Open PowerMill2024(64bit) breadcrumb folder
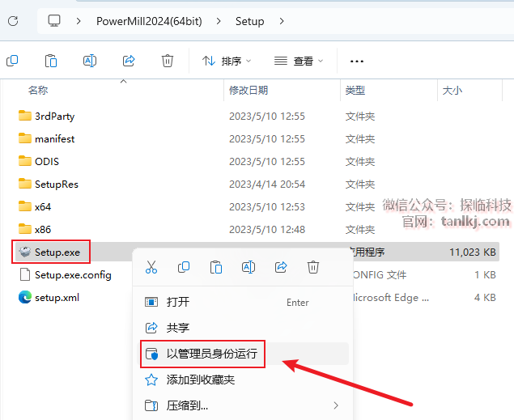The width and height of the screenshot is (514, 420). pyautogui.click(x=149, y=21)
